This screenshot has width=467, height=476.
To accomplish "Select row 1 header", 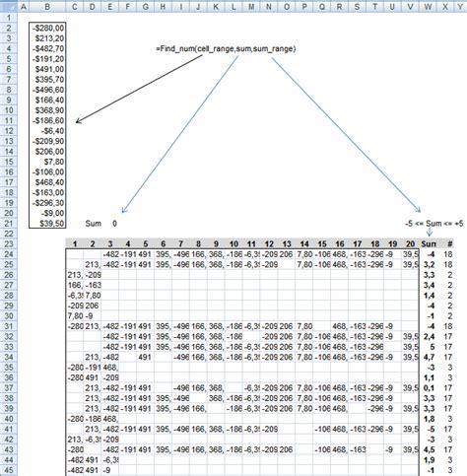I will [x=9, y=18].
